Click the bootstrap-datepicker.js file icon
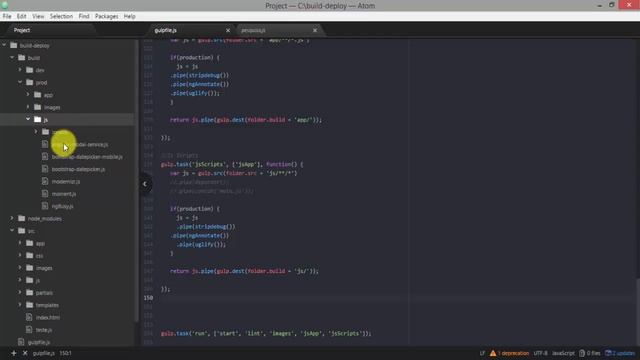640x360 pixels. coord(45,169)
